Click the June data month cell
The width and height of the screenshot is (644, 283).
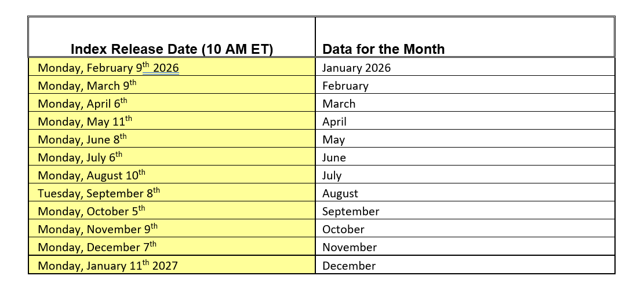pos(465,157)
